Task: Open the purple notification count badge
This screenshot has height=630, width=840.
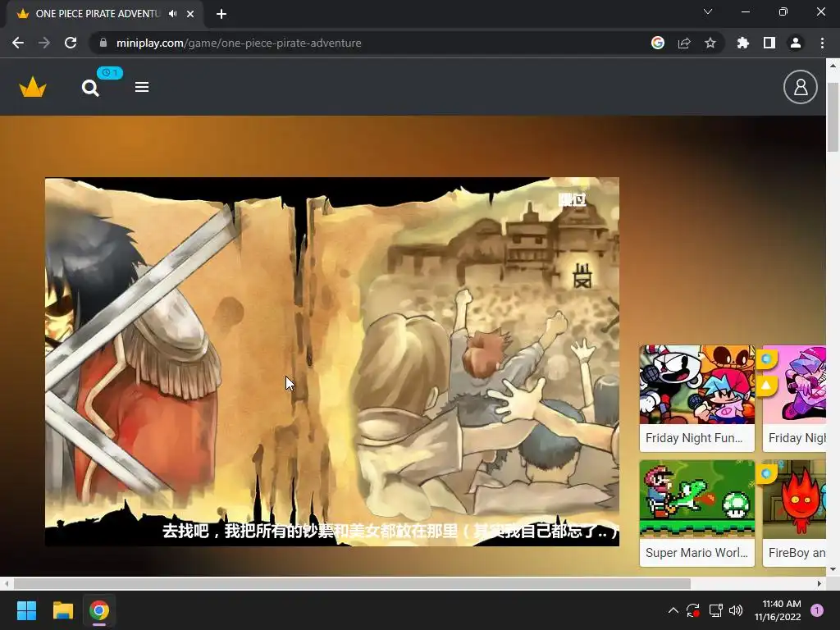Action: (x=817, y=610)
